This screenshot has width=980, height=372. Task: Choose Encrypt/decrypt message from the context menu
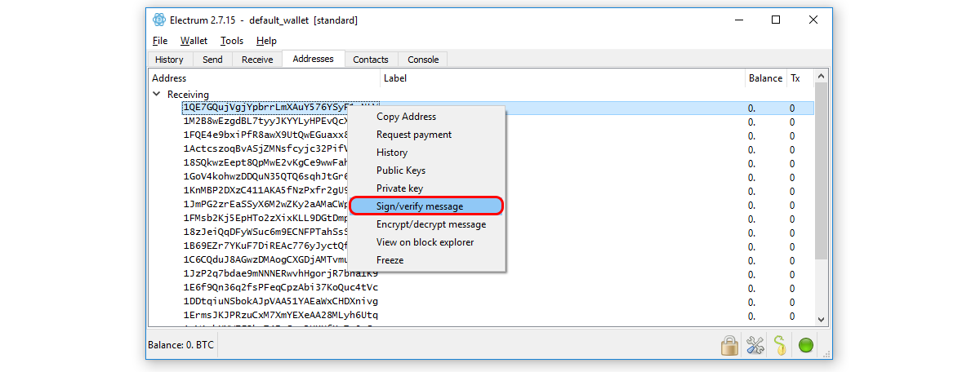pyautogui.click(x=427, y=224)
